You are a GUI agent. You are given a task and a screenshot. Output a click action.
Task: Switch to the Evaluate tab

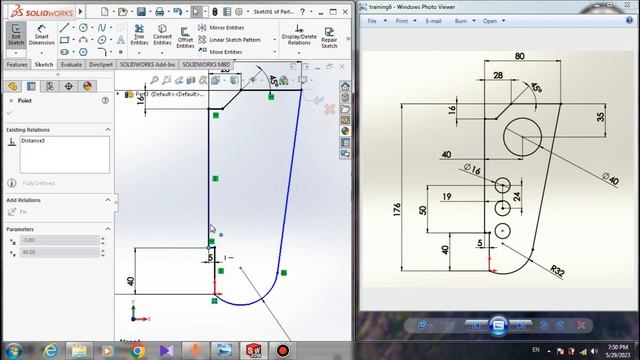(x=71, y=64)
